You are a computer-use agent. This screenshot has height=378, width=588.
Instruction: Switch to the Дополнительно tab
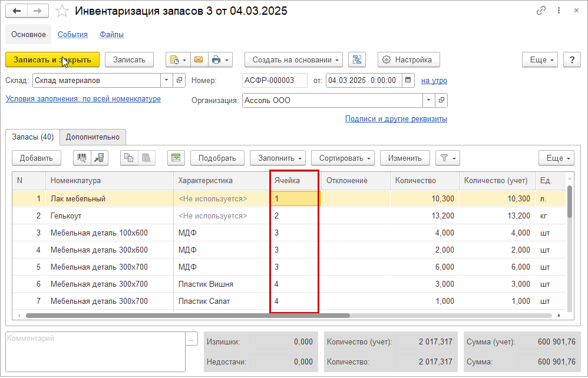93,137
